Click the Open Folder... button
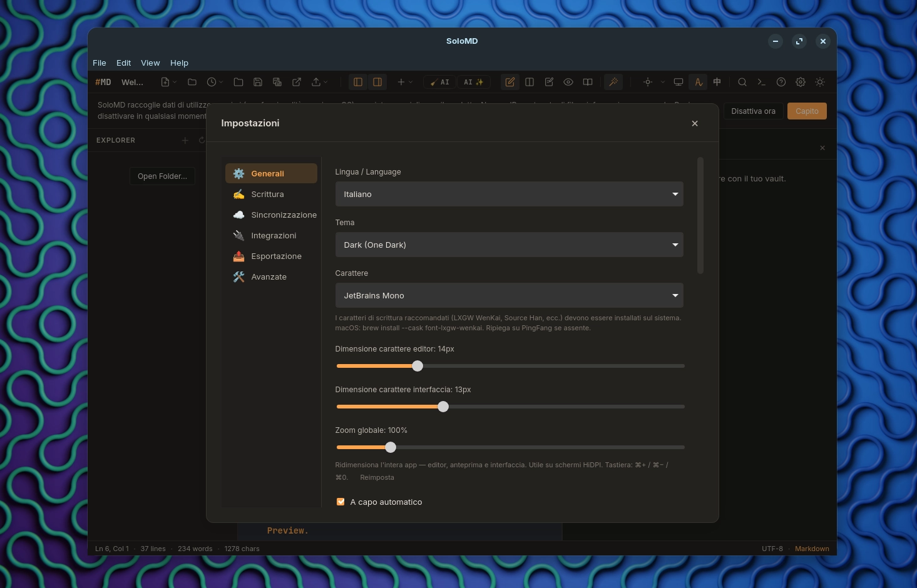Viewport: 917px width, 588px height. [x=162, y=176]
